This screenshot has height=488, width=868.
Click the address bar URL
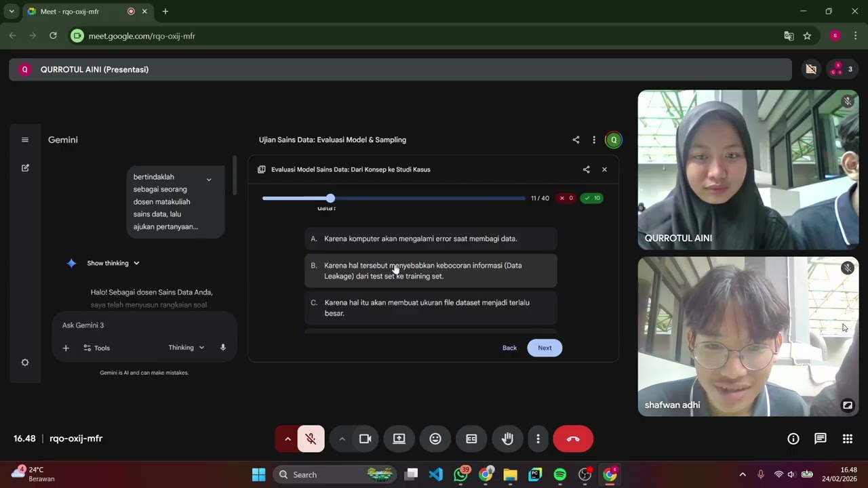point(142,36)
